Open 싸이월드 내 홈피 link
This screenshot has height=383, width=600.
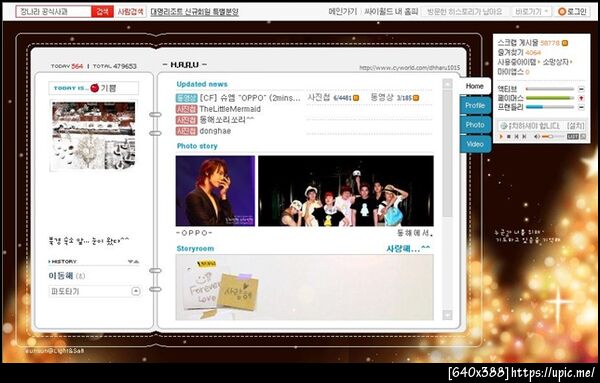pos(391,12)
